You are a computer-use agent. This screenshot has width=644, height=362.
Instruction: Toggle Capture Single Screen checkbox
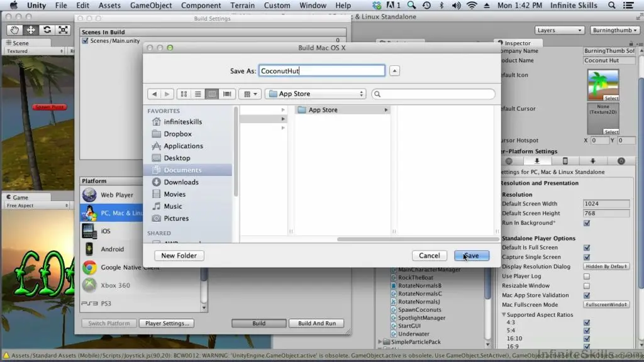coord(587,257)
